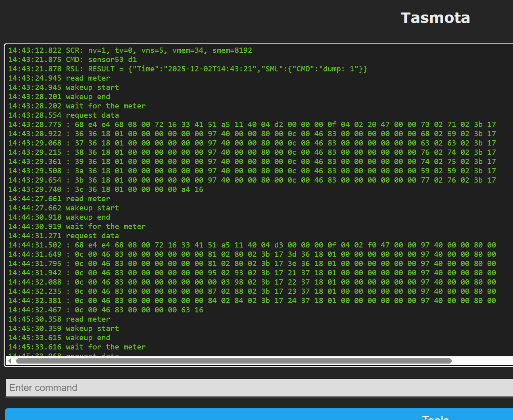Click the Tasmota page heading
The image size is (513, 420).
435,18
